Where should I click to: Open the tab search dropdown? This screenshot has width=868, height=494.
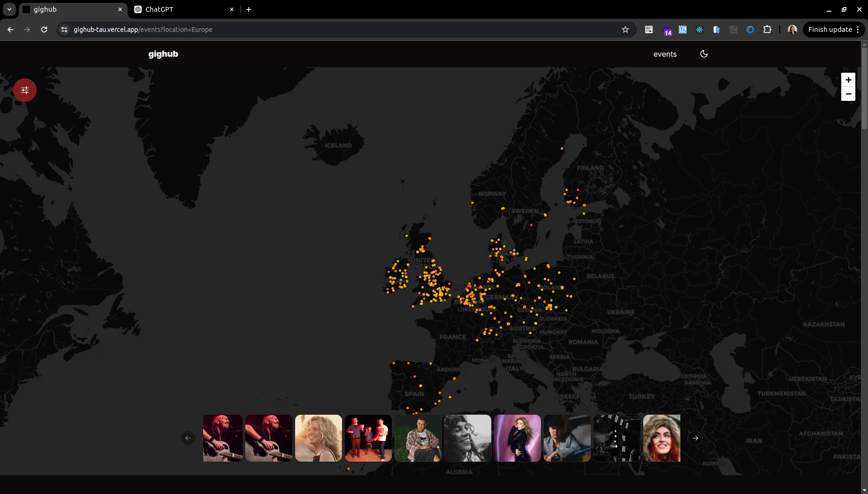point(9,9)
